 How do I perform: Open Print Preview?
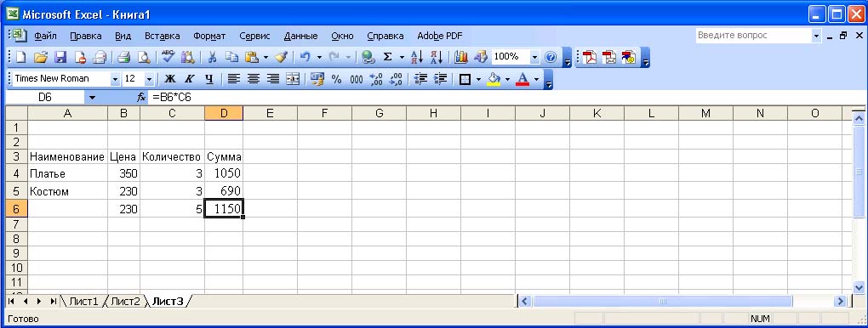click(144, 57)
